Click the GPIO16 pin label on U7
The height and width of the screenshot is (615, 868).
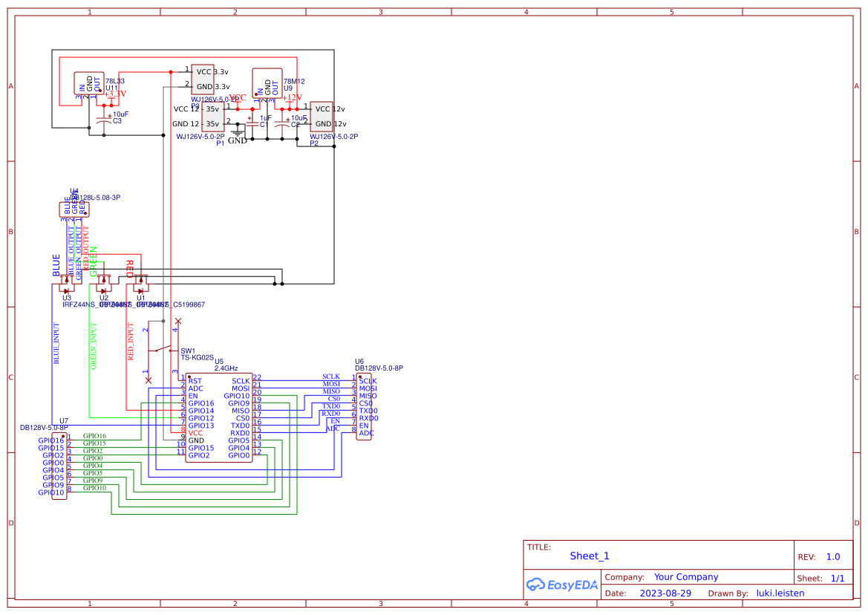51,440
